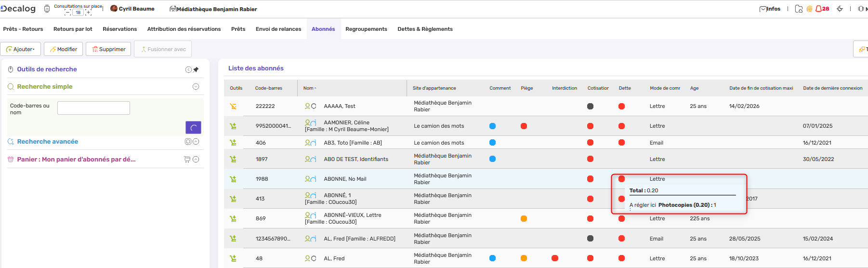The height and width of the screenshot is (268, 868).
Task: Open the Ajouter dropdown button
Action: click(x=21, y=49)
